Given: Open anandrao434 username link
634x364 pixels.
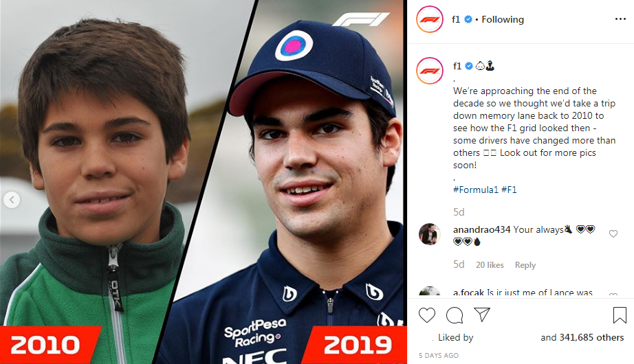Looking at the screenshot, I should point(481,229).
